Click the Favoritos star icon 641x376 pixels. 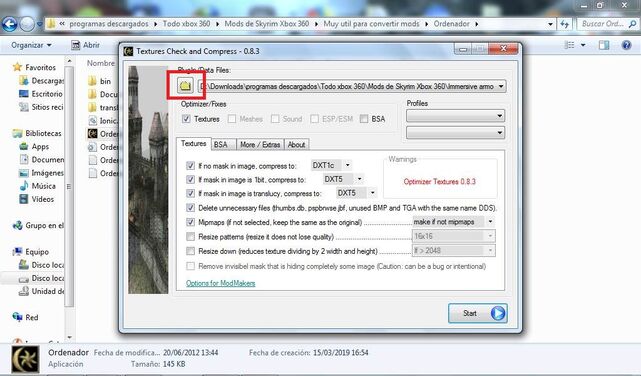pos(17,67)
